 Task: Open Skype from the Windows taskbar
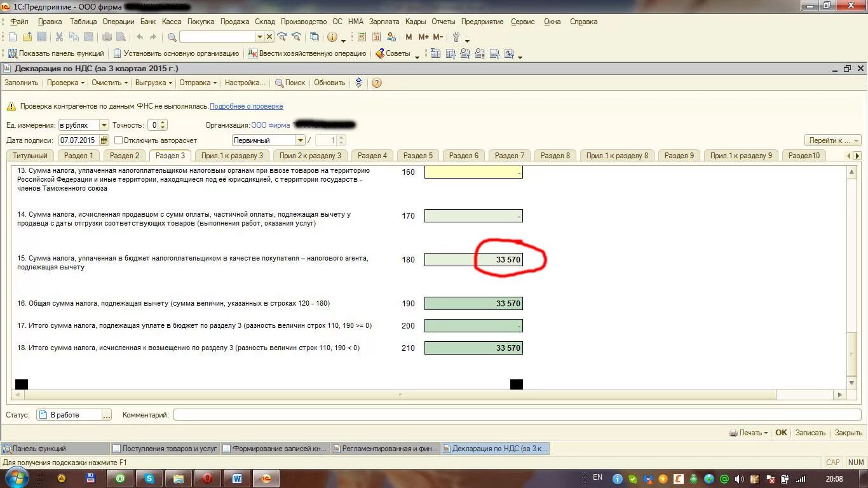149,478
